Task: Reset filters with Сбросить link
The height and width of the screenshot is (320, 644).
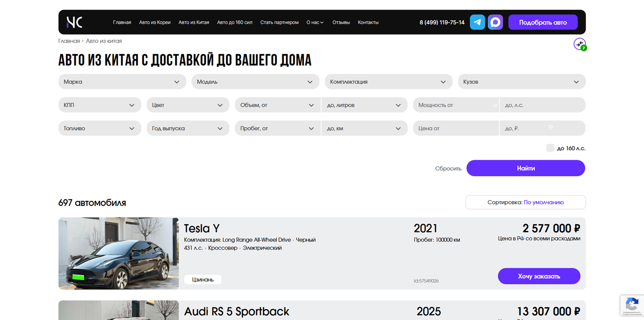Action: click(x=448, y=168)
